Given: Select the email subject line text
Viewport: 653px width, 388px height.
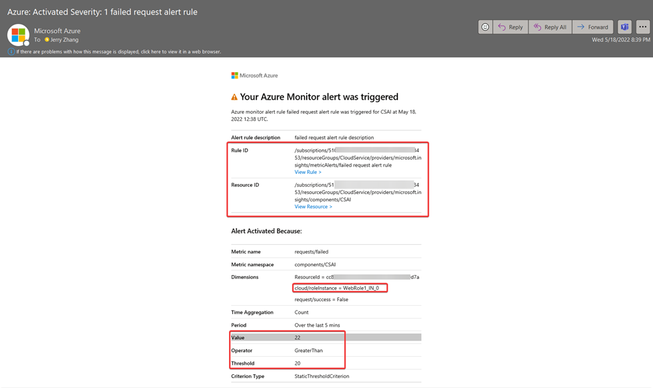Looking at the screenshot, I should coord(102,12).
